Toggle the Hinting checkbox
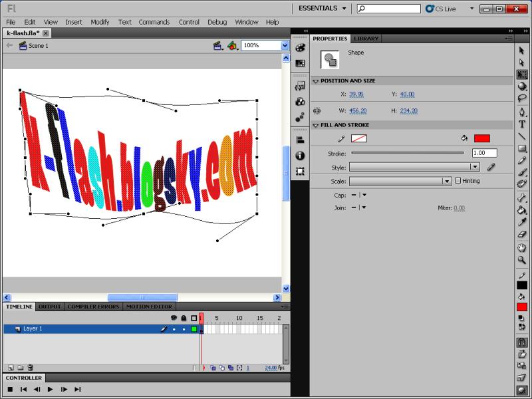 [458, 180]
